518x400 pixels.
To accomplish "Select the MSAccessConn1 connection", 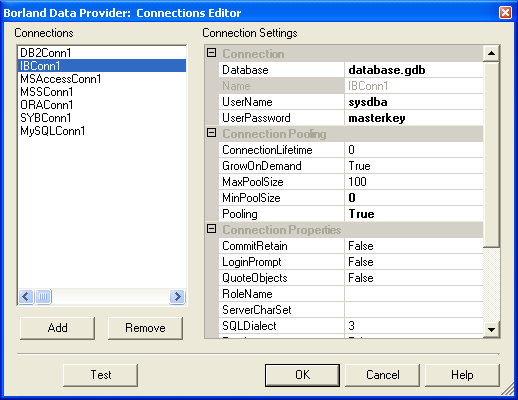I will [x=102, y=79].
